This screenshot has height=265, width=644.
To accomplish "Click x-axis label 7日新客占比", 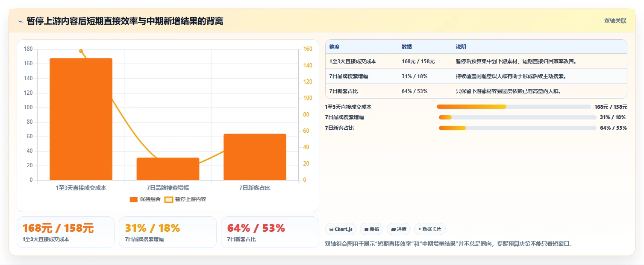I will point(255,188).
